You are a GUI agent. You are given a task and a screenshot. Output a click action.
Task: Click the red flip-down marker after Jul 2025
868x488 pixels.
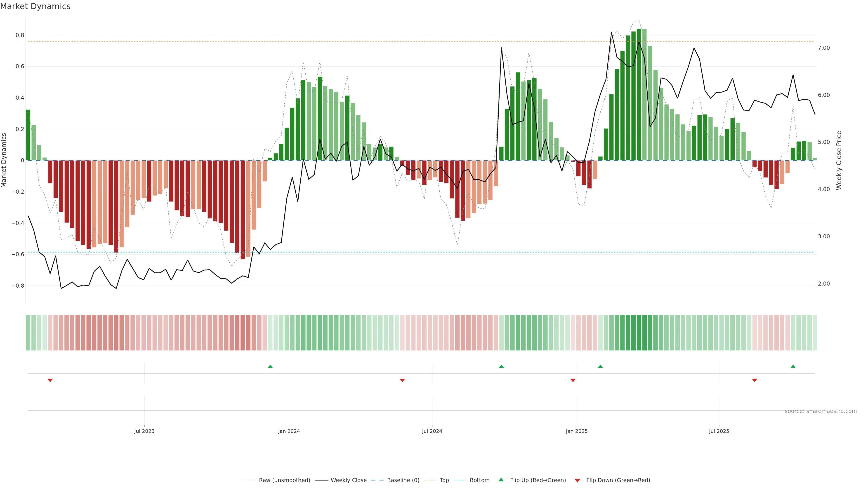point(755,380)
